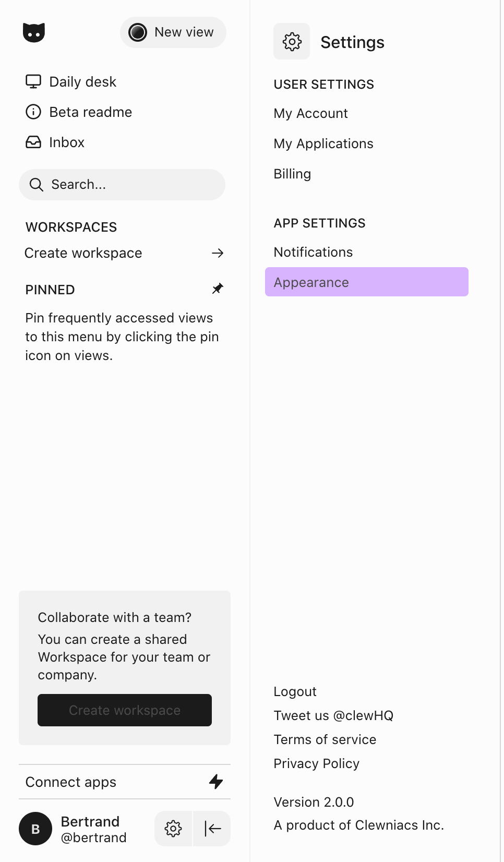Collapse the sidebar with the collapse icon
Viewport: 504px width, 862px height.
[211, 829]
